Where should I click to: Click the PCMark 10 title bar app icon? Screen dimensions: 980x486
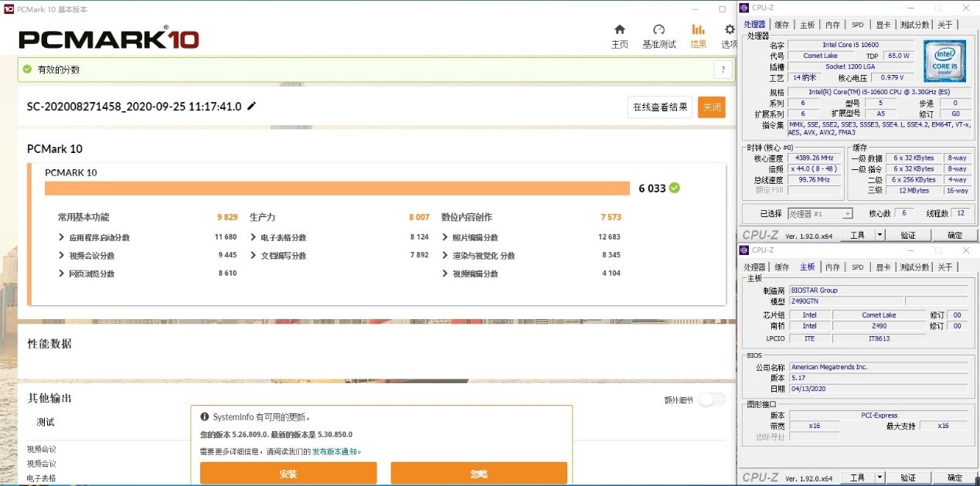(9, 9)
